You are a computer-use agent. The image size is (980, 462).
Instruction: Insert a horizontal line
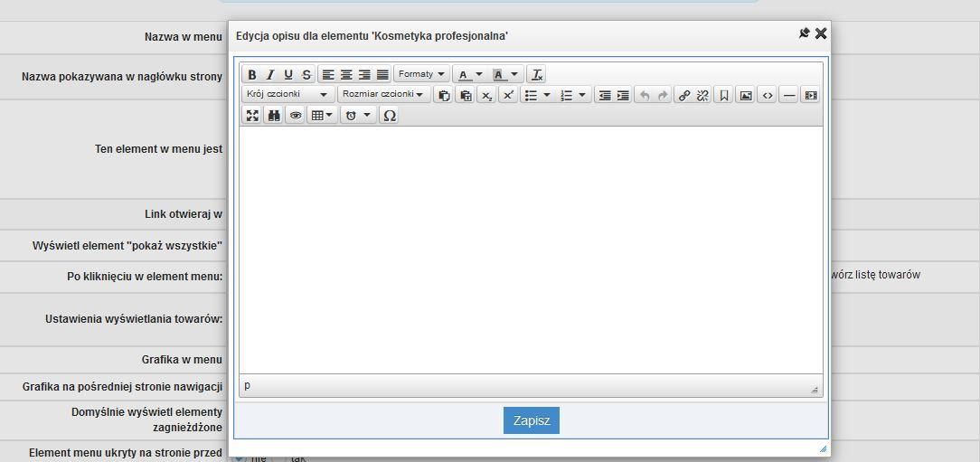pos(788,95)
